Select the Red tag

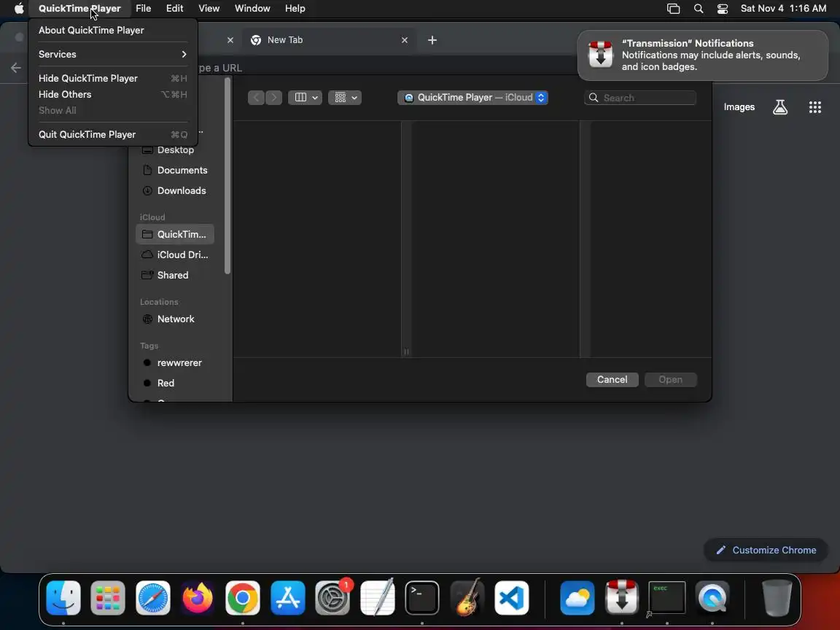(175, 383)
